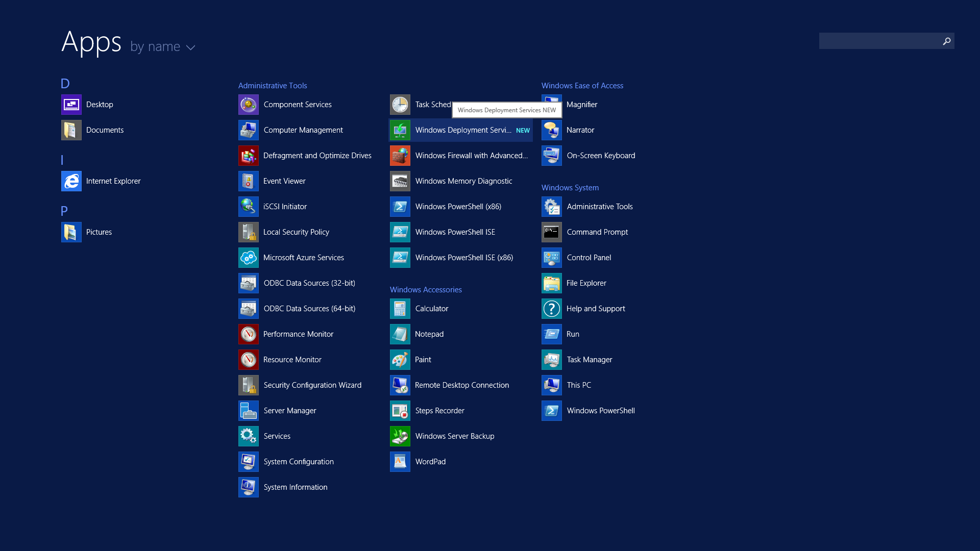Open the Narrator icon

[x=552, y=130]
